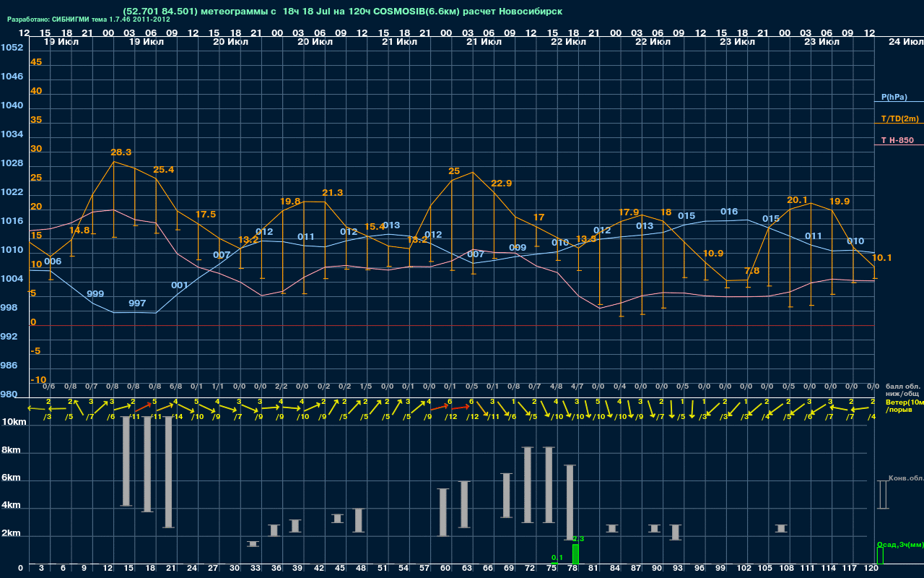The height and width of the screenshot is (578, 924).
Task: Click the 15.4 temperature label
Action: click(x=375, y=227)
